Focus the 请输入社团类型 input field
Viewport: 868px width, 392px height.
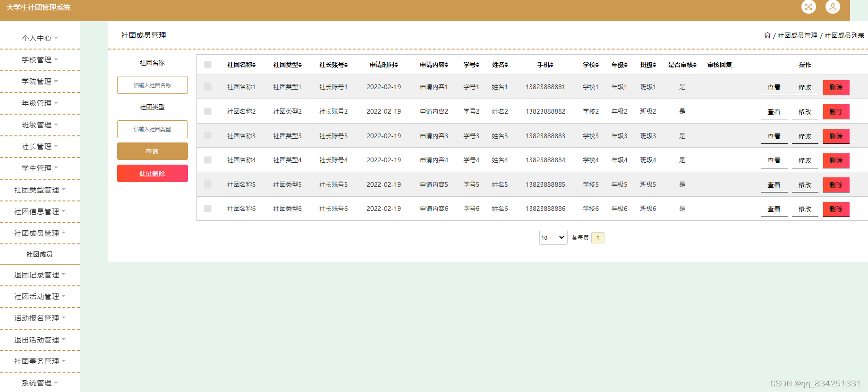point(153,129)
